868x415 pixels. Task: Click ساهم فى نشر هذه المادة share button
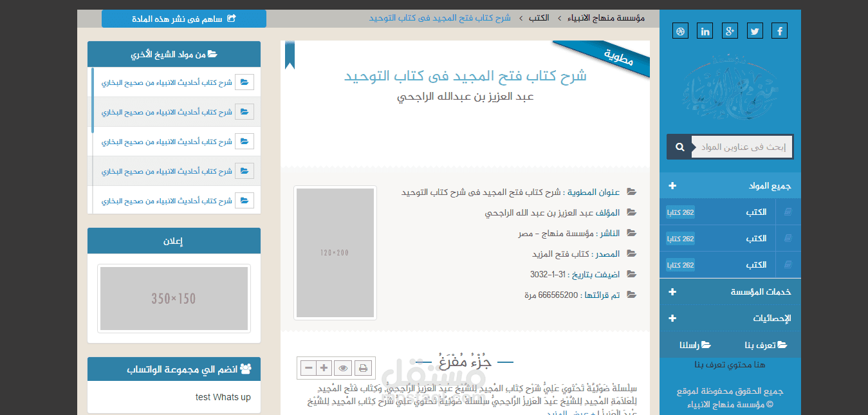pos(184,19)
